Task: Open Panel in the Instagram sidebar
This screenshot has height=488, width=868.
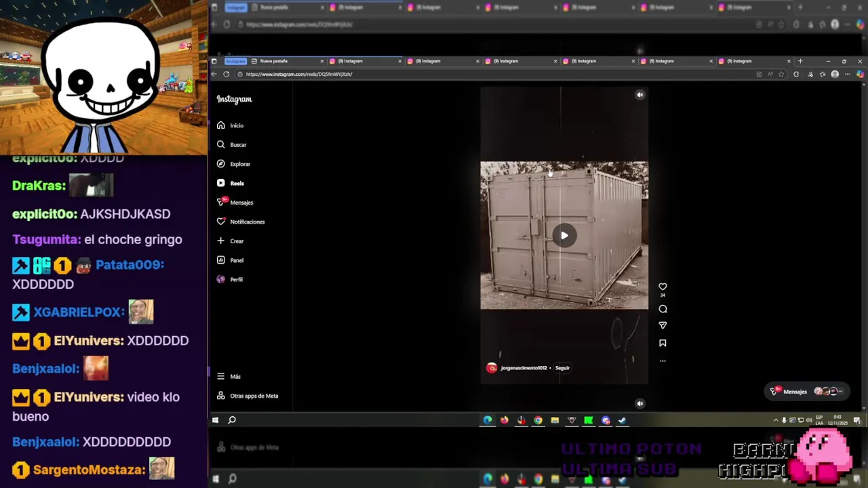Action: point(230,260)
